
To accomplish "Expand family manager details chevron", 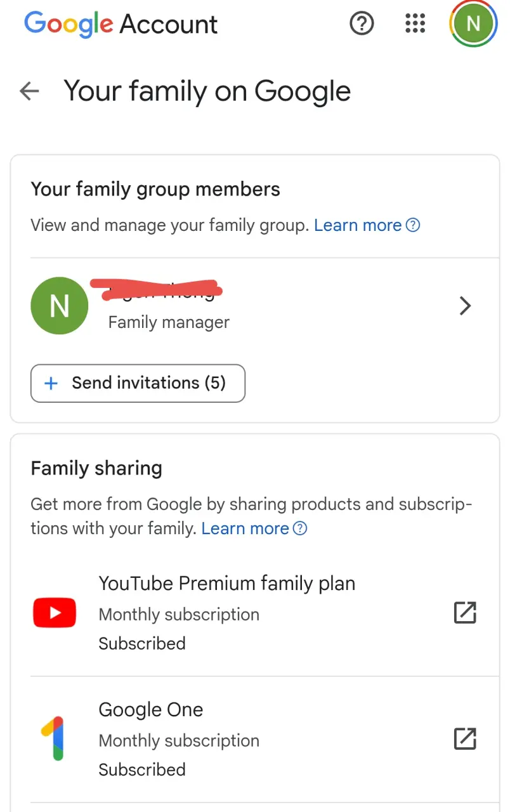I will (x=466, y=306).
